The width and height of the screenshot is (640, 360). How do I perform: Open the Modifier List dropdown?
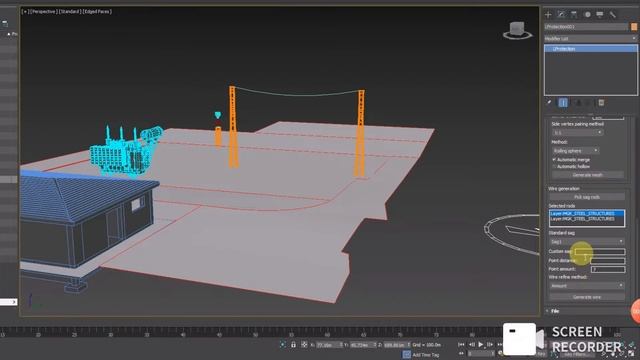coord(591,38)
